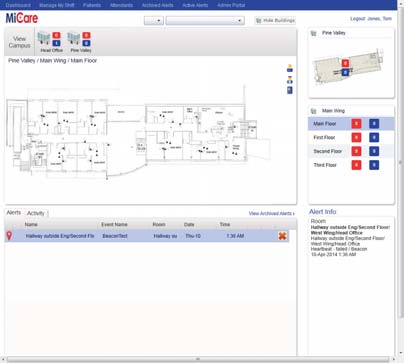Dismiss the BeaconTest alert with red X
Viewport: 404px width, 363px height.
pos(282,236)
